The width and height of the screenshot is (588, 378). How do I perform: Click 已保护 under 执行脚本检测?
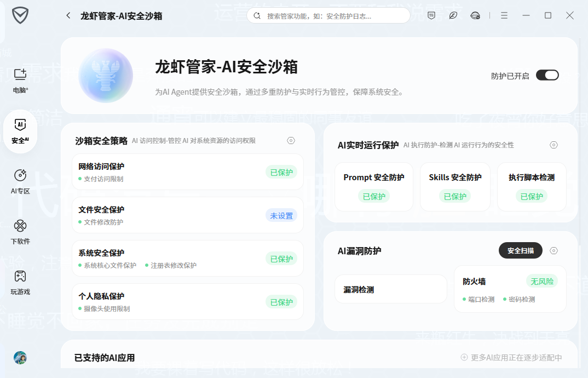532,196
